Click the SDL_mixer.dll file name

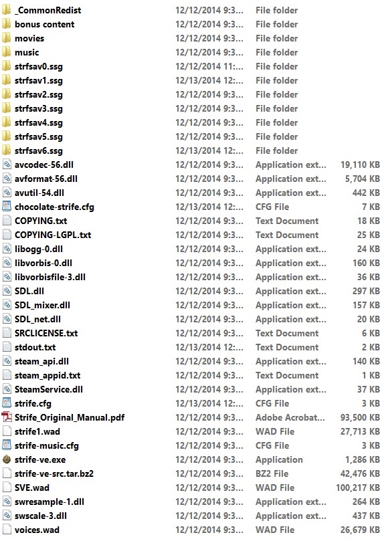tap(42, 305)
